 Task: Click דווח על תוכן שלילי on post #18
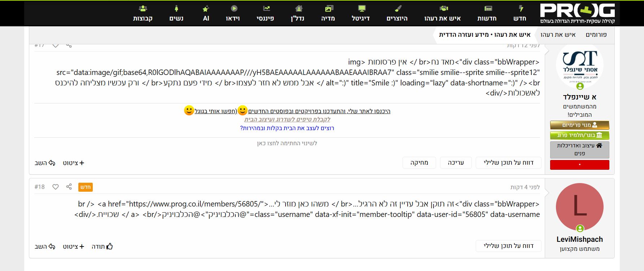pyautogui.click(x=508, y=246)
